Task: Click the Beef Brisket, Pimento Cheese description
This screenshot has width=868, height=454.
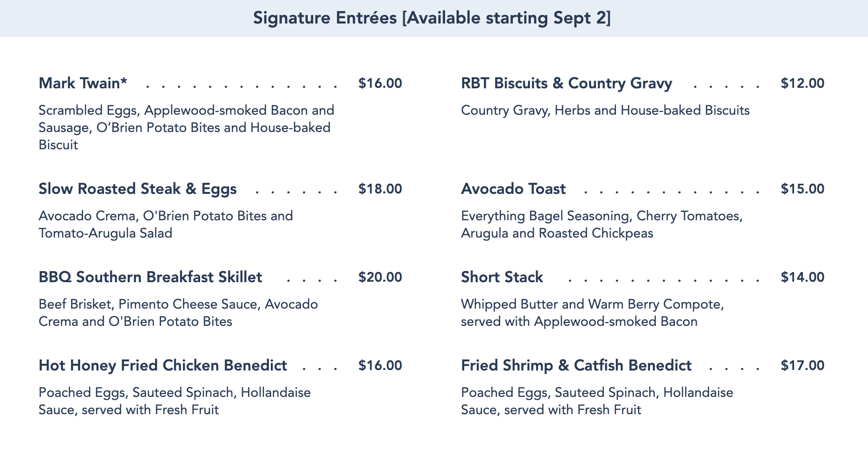Action: point(178,313)
